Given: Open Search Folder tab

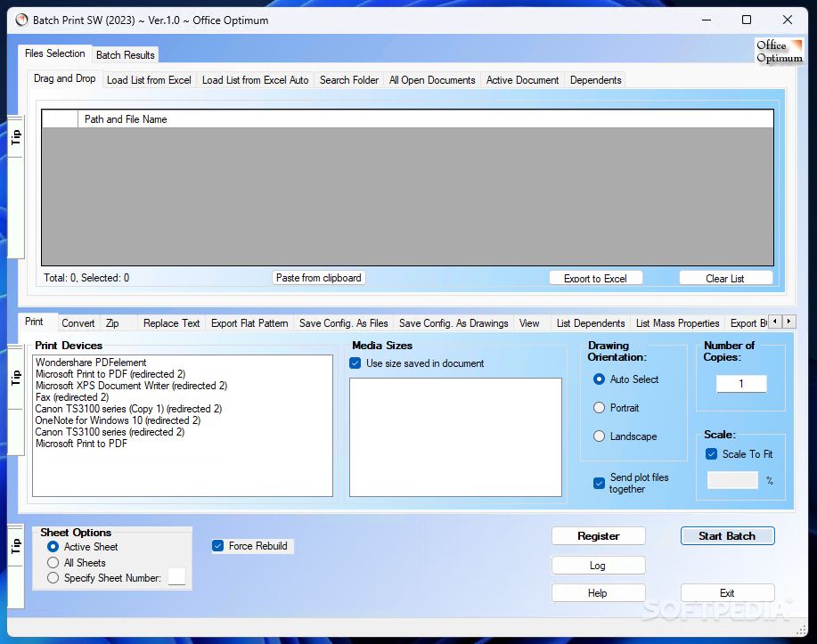Looking at the screenshot, I should click(349, 80).
